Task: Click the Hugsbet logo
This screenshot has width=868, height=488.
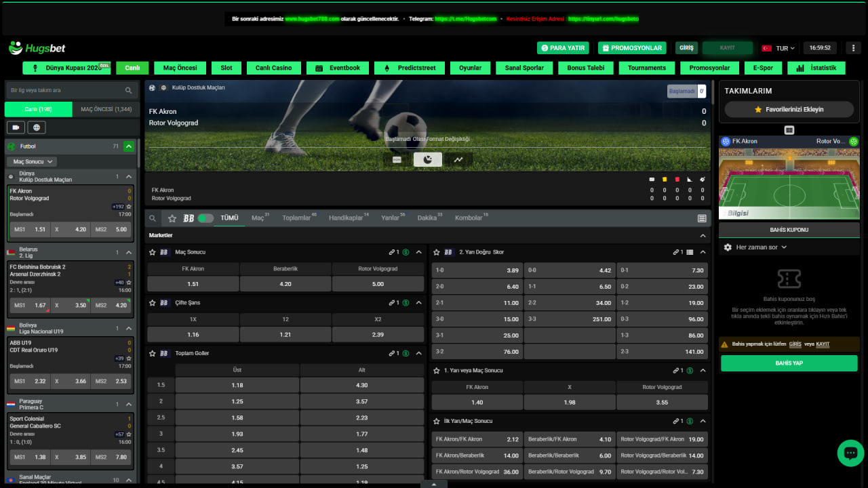Action: pos(37,48)
